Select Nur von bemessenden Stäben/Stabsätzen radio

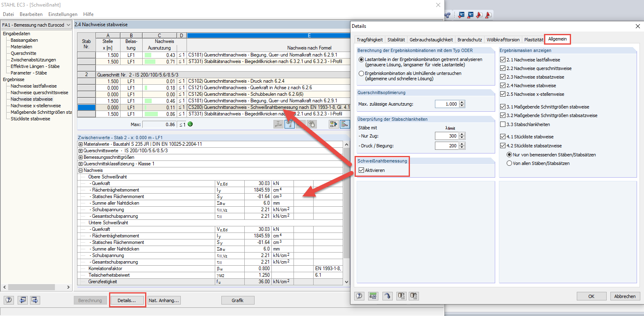pos(509,155)
